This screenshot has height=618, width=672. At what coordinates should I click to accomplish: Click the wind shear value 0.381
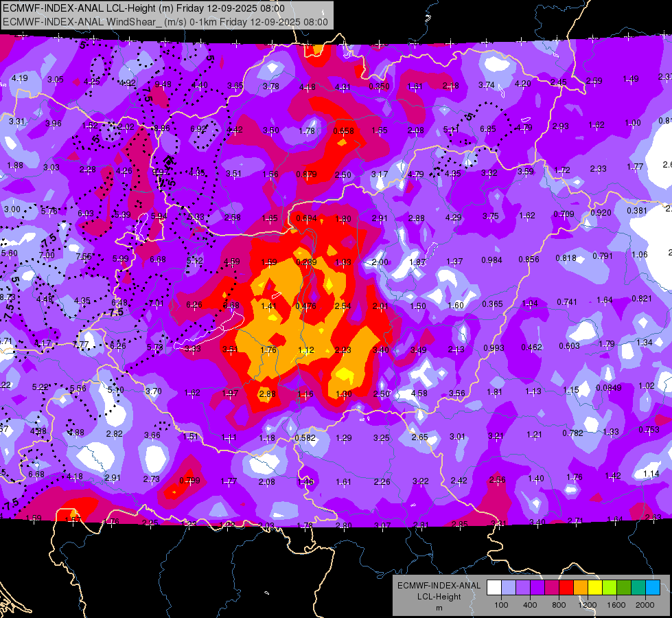click(637, 211)
